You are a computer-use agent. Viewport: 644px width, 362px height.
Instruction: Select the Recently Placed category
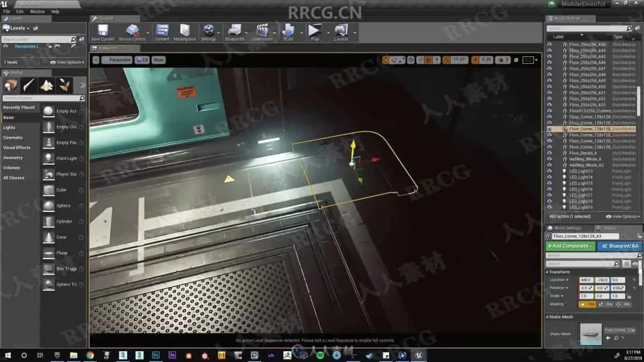pos(20,107)
